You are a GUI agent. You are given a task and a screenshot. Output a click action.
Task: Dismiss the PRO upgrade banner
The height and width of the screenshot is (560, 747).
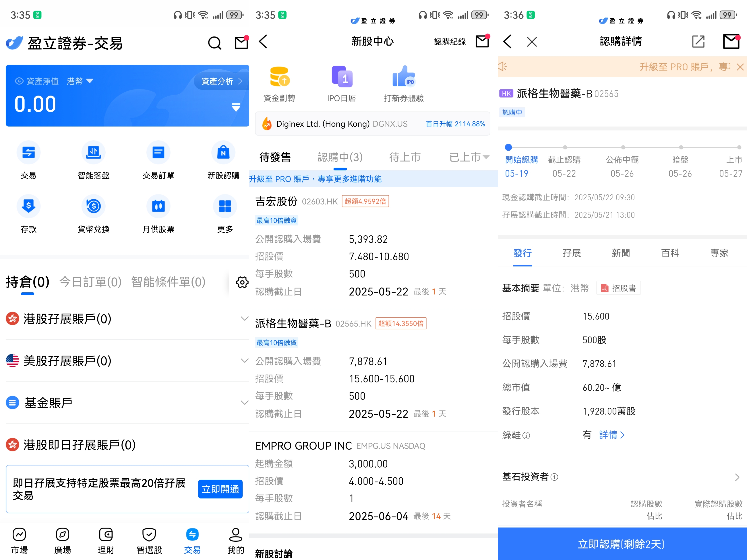click(x=740, y=67)
